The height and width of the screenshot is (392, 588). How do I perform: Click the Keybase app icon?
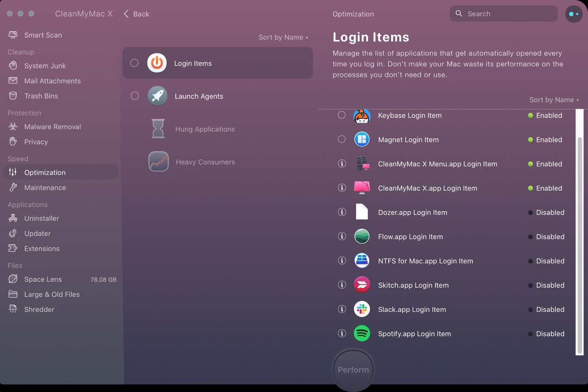[362, 115]
